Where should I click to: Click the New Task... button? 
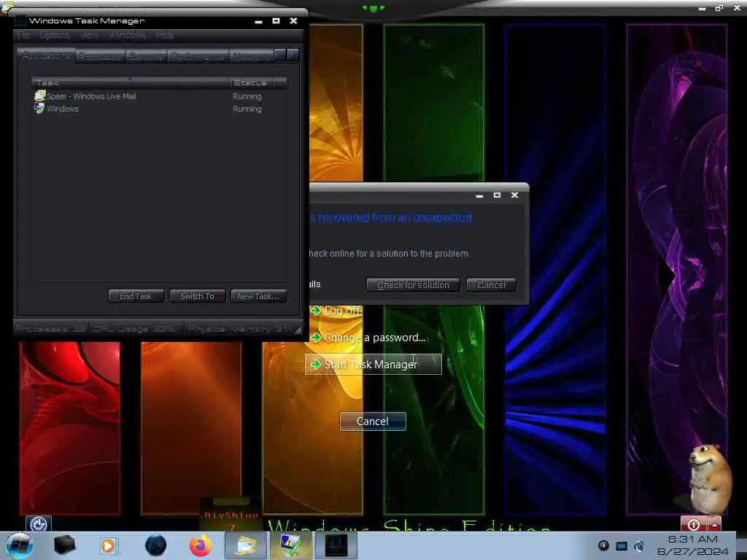tap(259, 296)
